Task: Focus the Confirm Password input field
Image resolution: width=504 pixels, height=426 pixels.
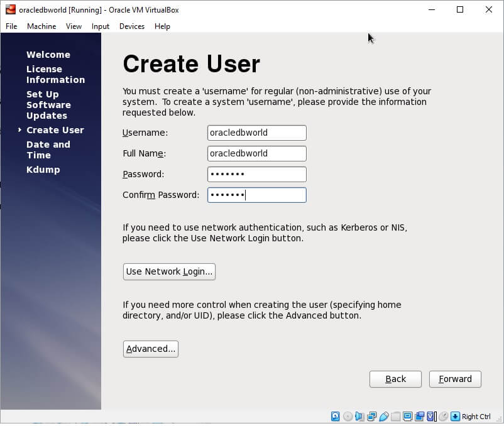Action: click(257, 195)
